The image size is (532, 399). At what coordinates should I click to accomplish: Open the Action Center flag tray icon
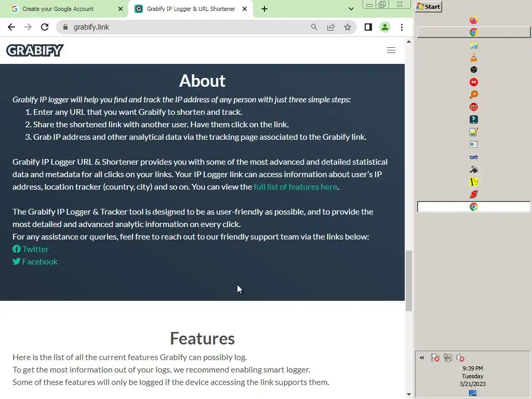pyautogui.click(x=435, y=357)
